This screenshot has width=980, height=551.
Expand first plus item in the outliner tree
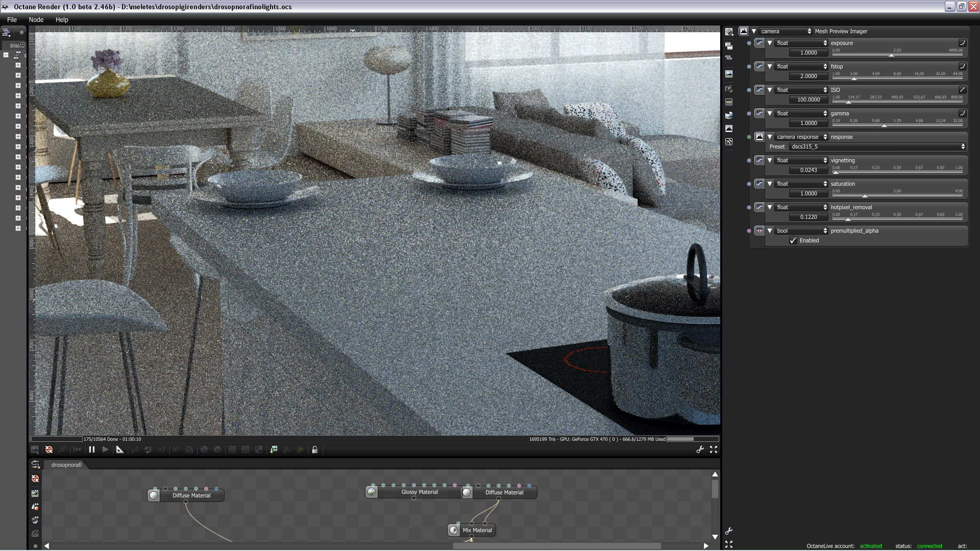tap(18, 65)
